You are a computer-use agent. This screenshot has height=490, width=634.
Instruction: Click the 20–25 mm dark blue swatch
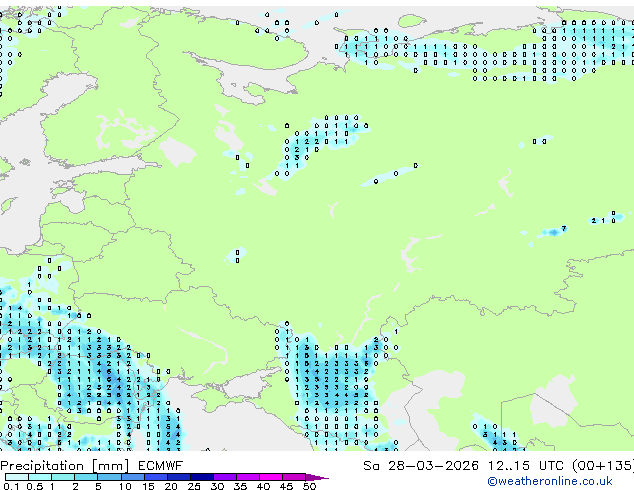tap(179, 477)
